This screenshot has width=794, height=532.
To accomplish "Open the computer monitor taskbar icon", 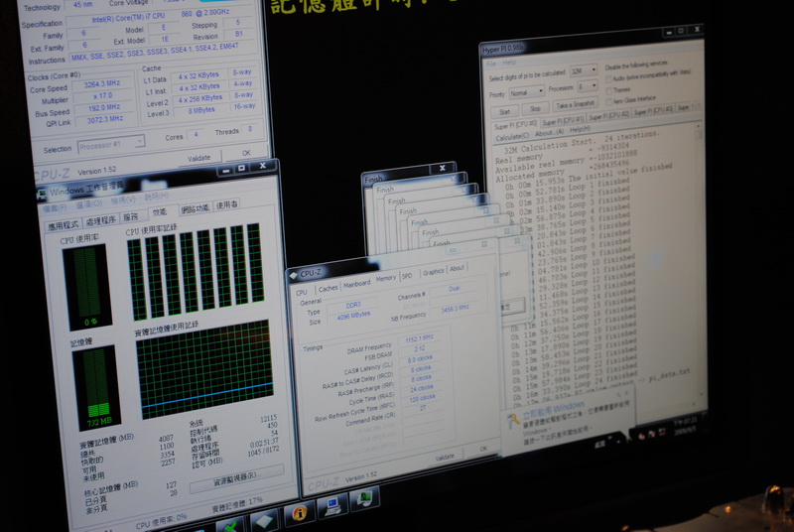I will (333, 506).
